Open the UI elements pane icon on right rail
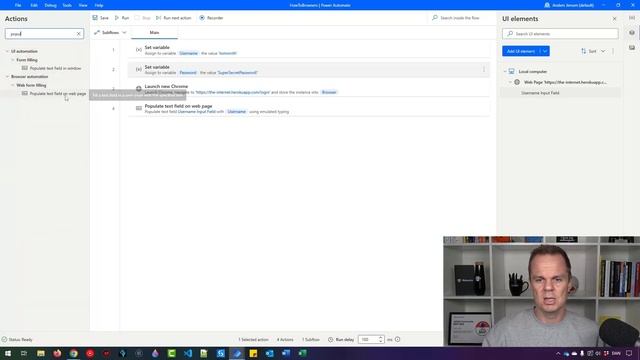 click(632, 33)
